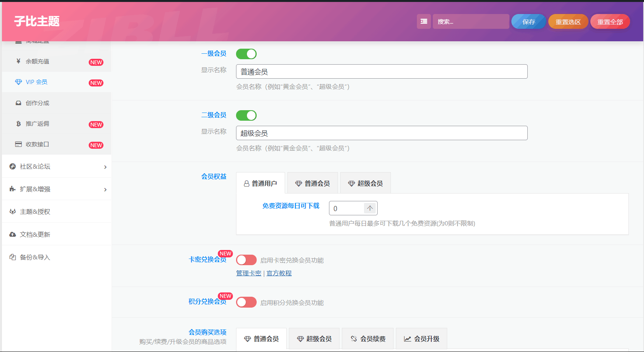Screen dimensions: 644x352
Task: Open the 备份&导入 section
Action: click(x=56, y=257)
